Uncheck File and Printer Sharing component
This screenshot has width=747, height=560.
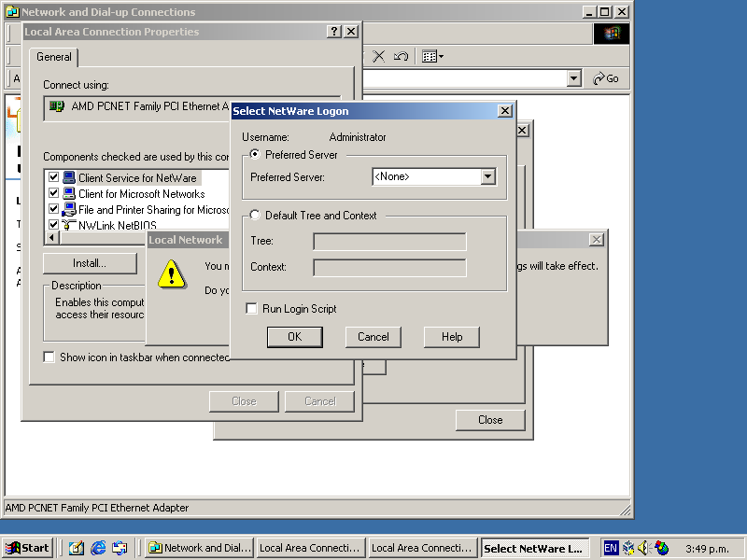pos(53,209)
